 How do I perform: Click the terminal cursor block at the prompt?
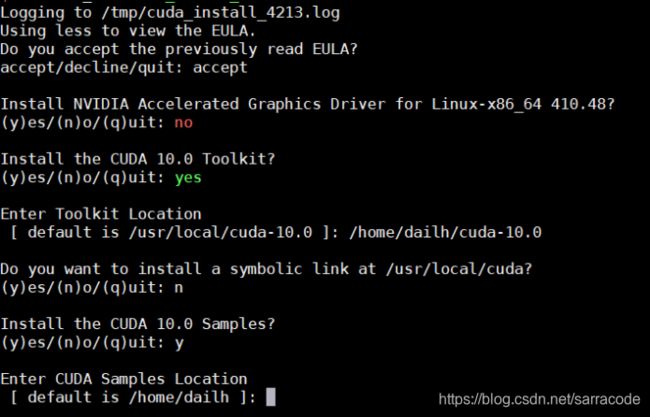270,397
